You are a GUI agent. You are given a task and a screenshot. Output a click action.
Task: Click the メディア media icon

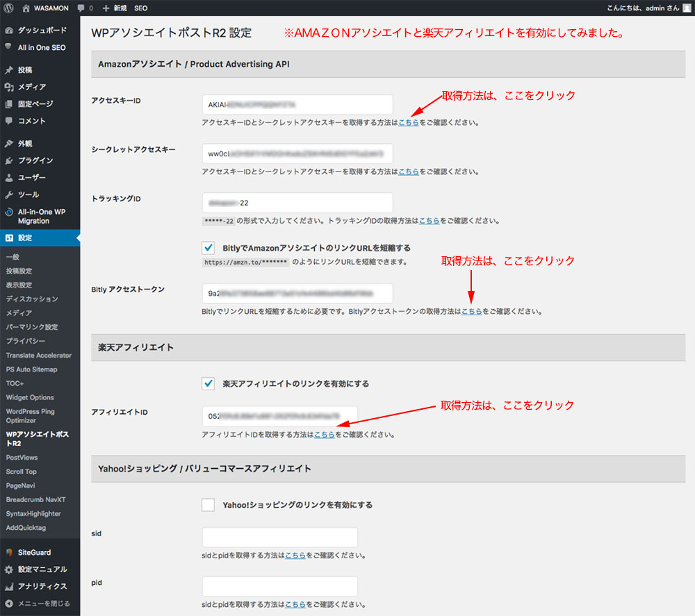pyautogui.click(x=9, y=87)
